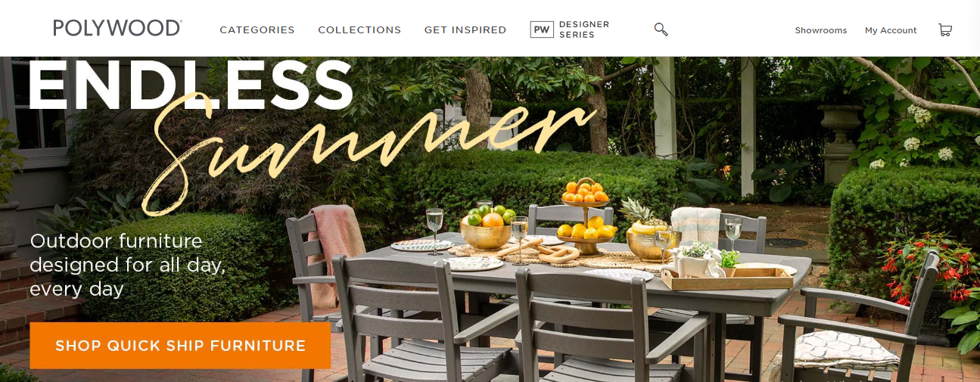Click the ENDLESS headline text
Viewport: 980px width, 382px height.
coord(191,85)
